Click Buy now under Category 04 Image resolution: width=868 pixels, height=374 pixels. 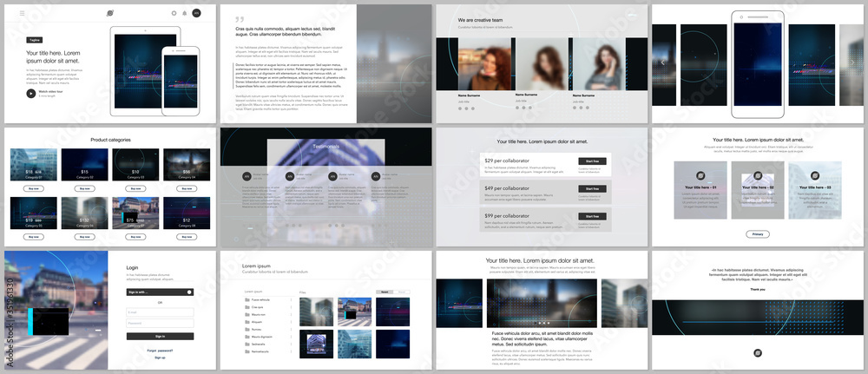(187, 188)
